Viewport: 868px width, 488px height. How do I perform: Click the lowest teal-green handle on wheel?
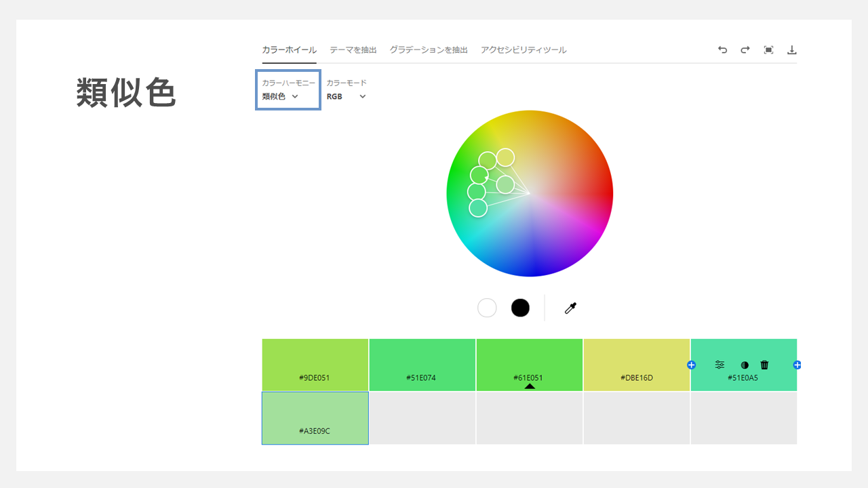[478, 208]
